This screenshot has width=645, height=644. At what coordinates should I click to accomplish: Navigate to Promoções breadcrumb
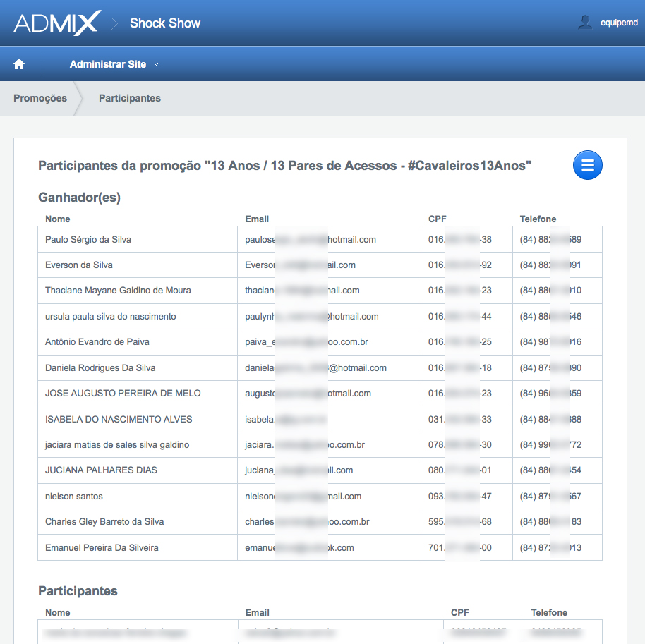click(40, 98)
